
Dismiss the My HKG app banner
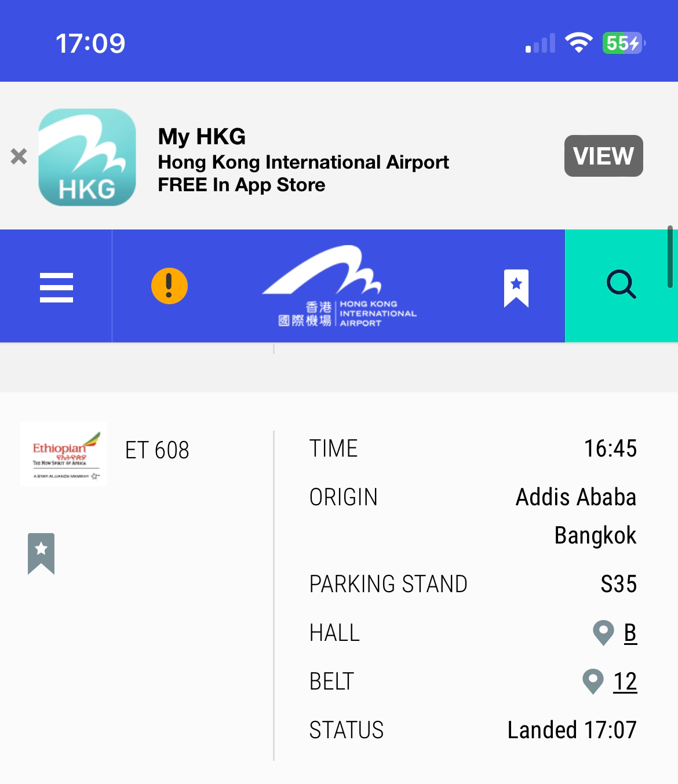coord(19,156)
